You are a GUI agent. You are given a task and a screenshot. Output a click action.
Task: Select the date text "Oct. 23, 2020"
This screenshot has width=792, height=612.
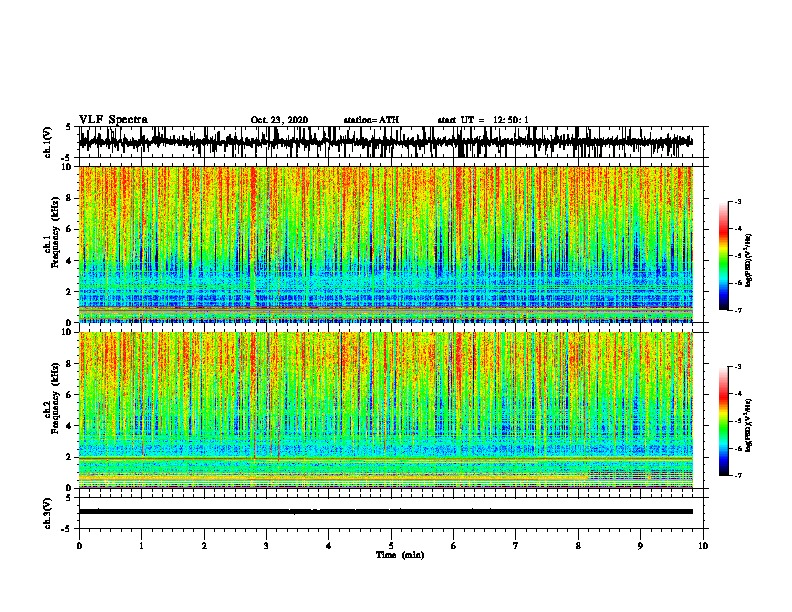[279, 120]
